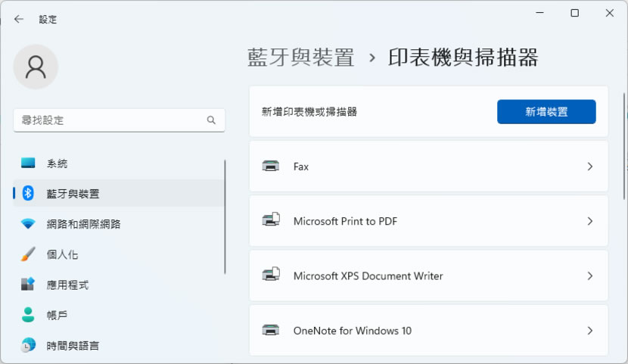Select 網路和網際網路 in sidebar
The width and height of the screenshot is (628, 364).
(83, 224)
